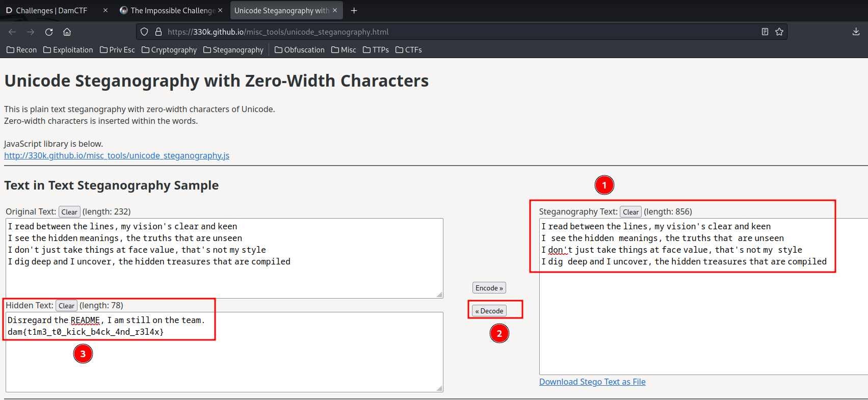Bookmark this page with the star icon
868x400 pixels.
779,32
